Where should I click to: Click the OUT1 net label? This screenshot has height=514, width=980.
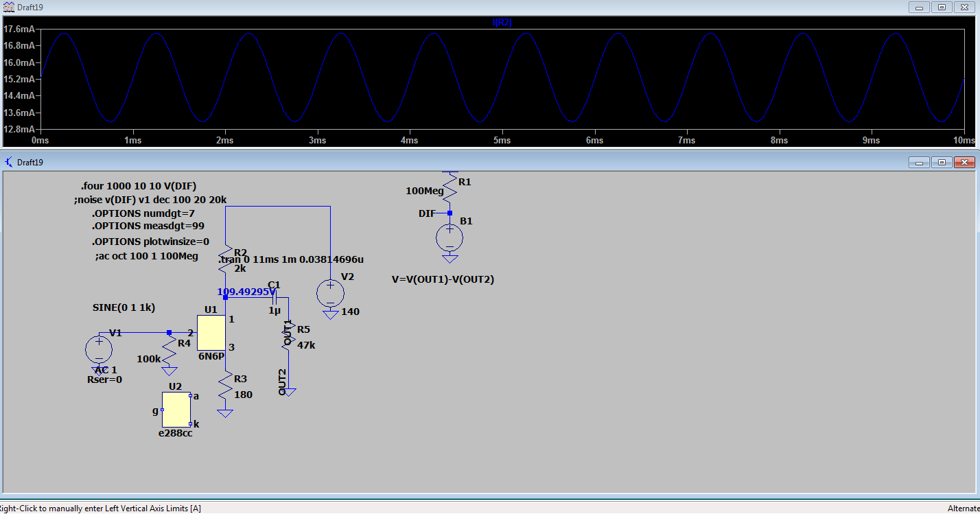(x=288, y=331)
